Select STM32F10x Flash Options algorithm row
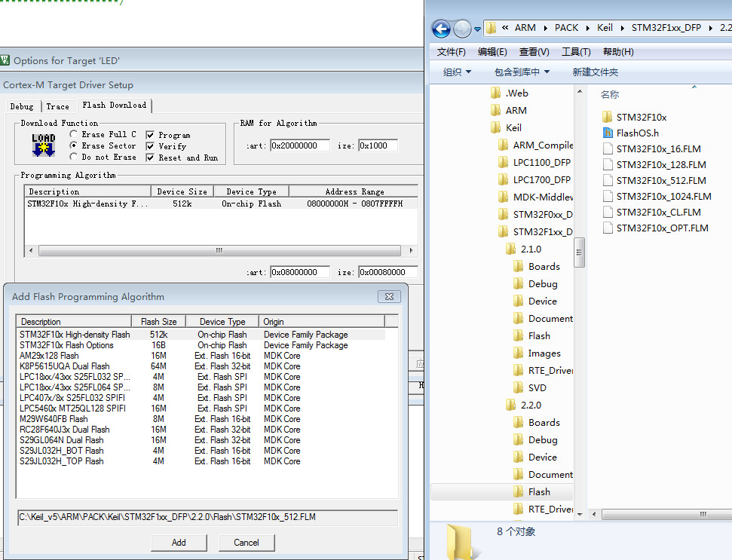Viewport: 732px width, 560px height. tap(201, 345)
